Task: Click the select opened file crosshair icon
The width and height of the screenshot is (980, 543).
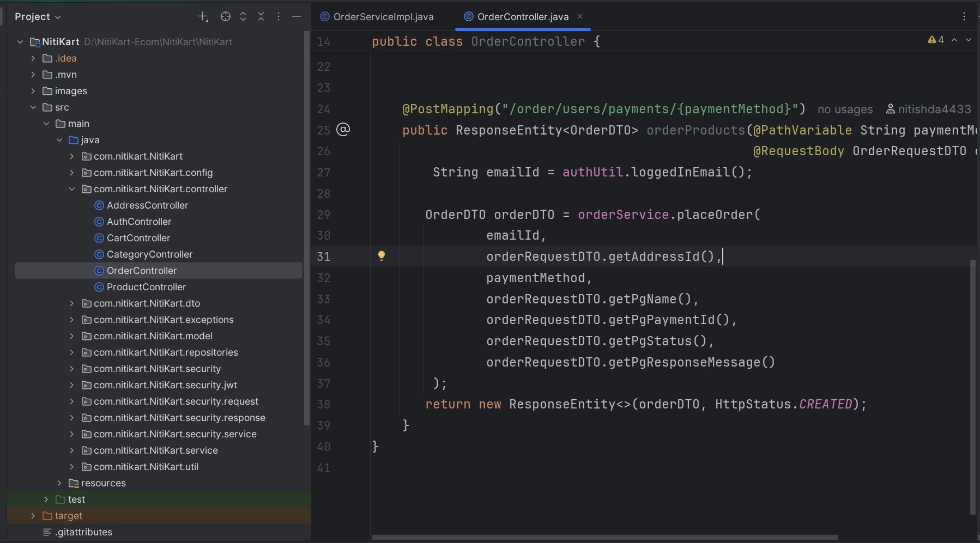Action: pos(226,17)
